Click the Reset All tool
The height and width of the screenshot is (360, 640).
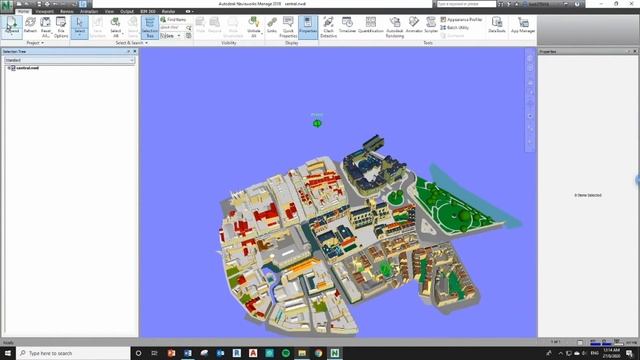pos(45,27)
